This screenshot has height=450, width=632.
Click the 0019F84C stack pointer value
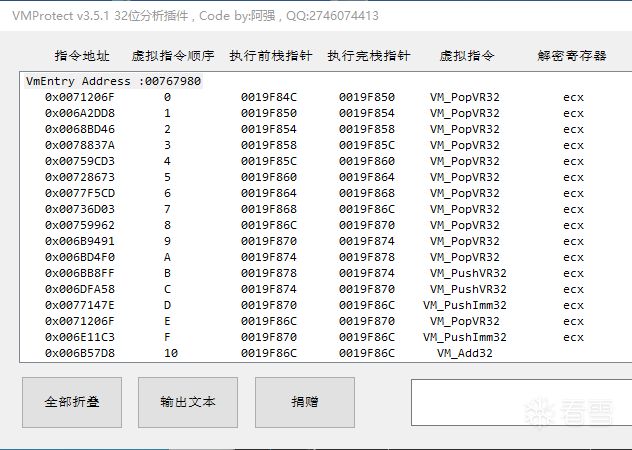point(269,98)
